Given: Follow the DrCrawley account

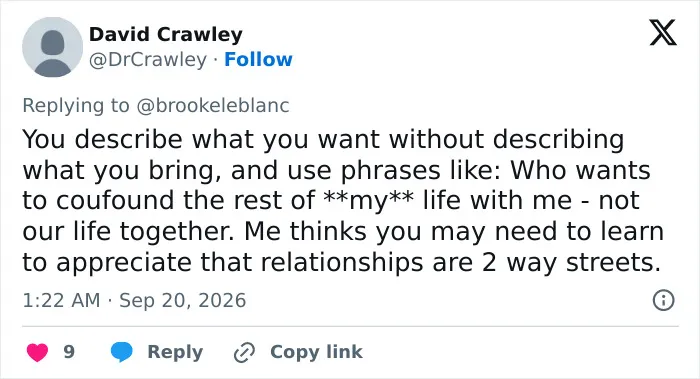Looking at the screenshot, I should (x=258, y=59).
